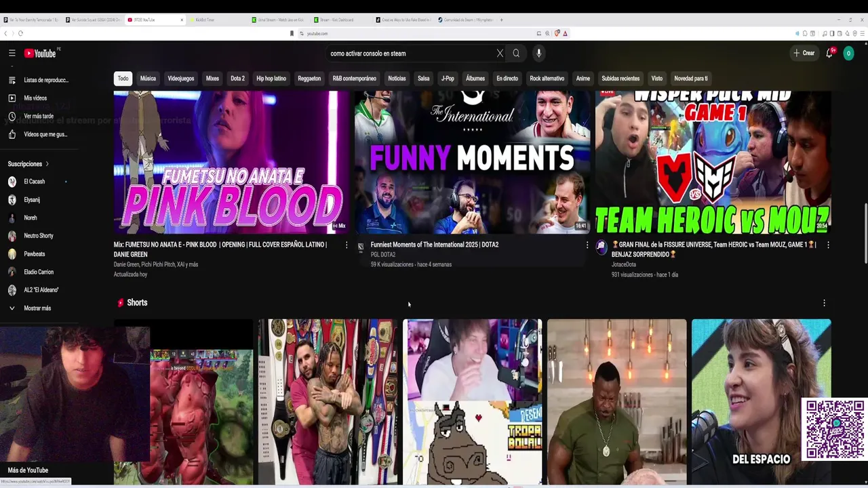This screenshot has height=488, width=868.
Task: Open the Brave Rewards triangle icon
Action: 565,33
